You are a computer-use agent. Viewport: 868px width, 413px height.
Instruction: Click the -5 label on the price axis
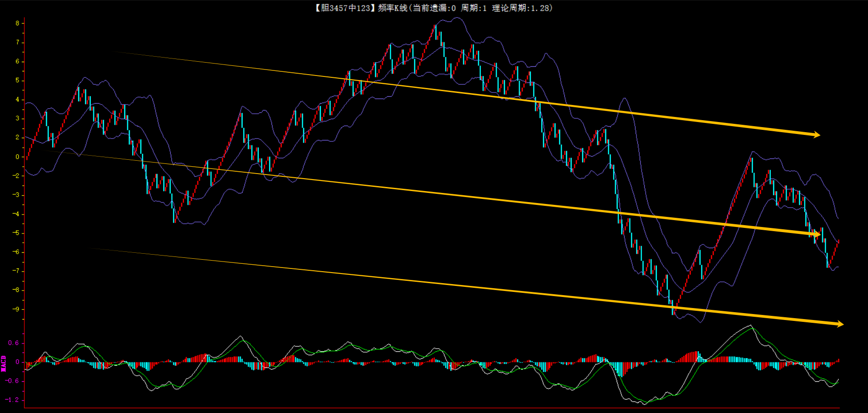(x=17, y=233)
